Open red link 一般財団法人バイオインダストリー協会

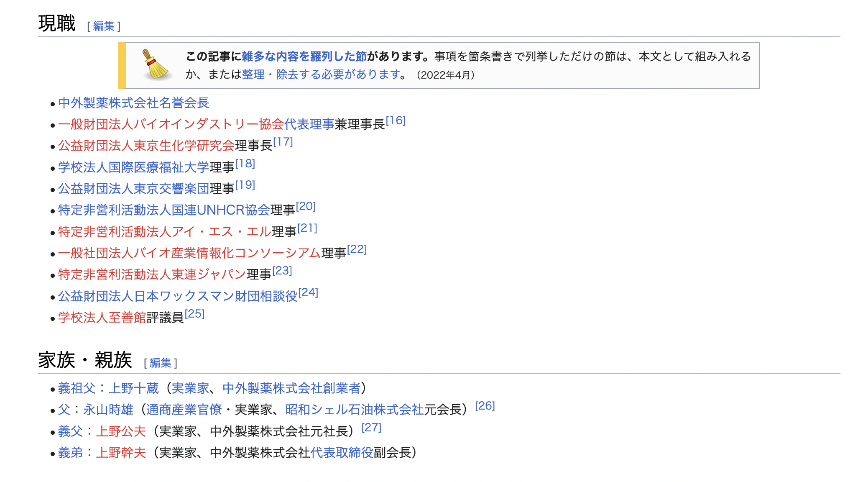point(171,124)
